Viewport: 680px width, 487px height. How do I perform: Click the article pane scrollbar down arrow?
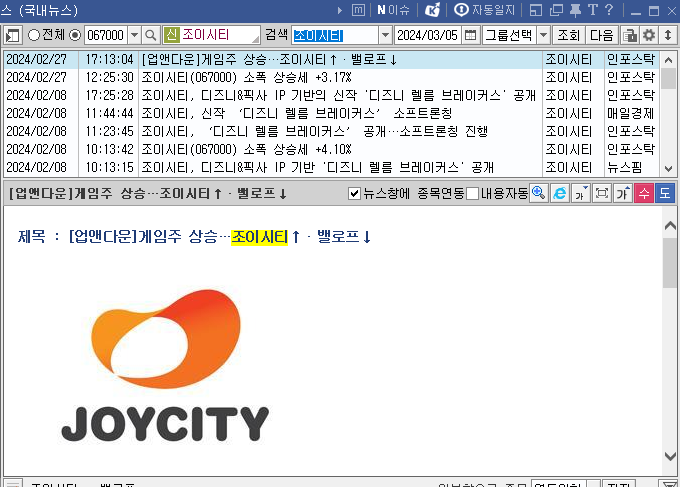670,456
